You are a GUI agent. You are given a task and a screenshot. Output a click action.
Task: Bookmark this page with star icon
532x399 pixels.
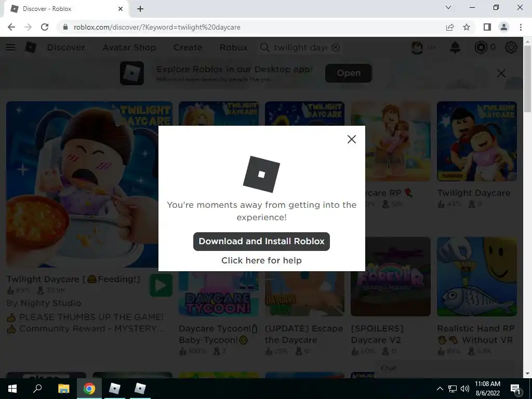(467, 27)
